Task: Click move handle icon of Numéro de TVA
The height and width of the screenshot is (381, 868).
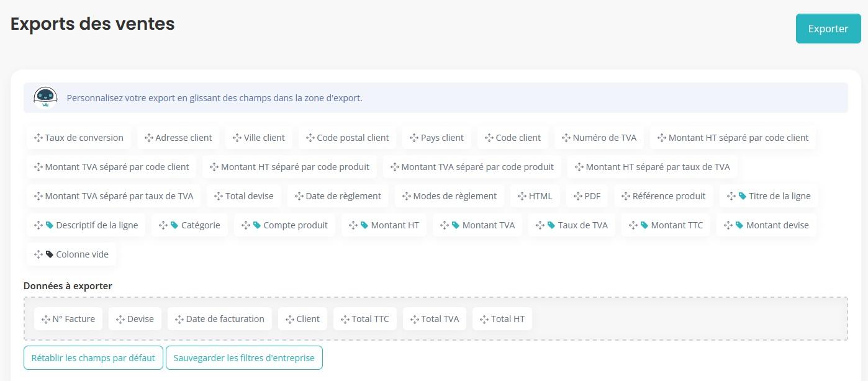Action: click(x=566, y=138)
